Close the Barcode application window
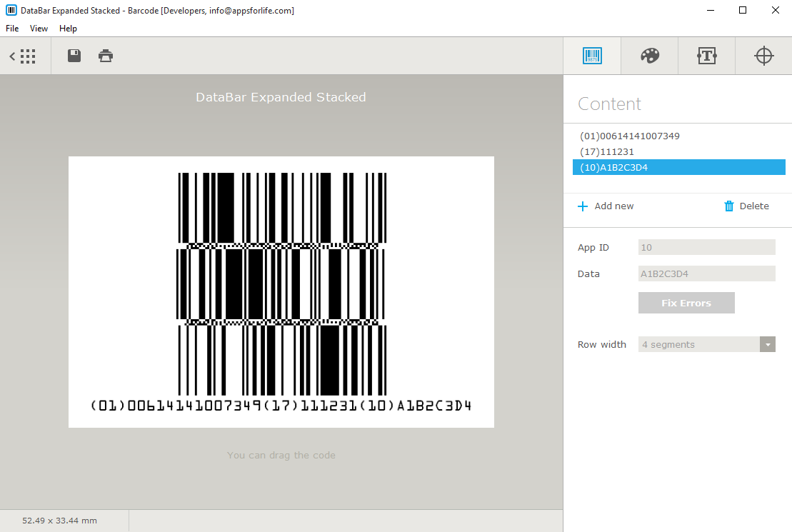The width and height of the screenshot is (792, 532). 776,10
